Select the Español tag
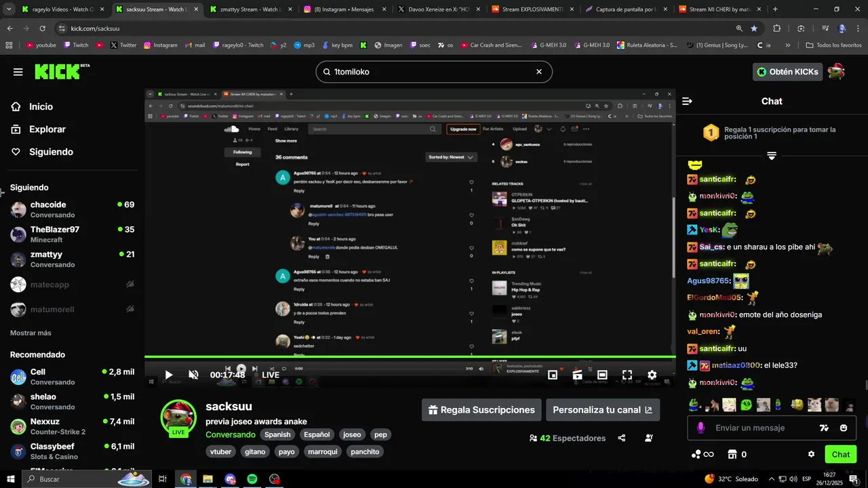 317,434
